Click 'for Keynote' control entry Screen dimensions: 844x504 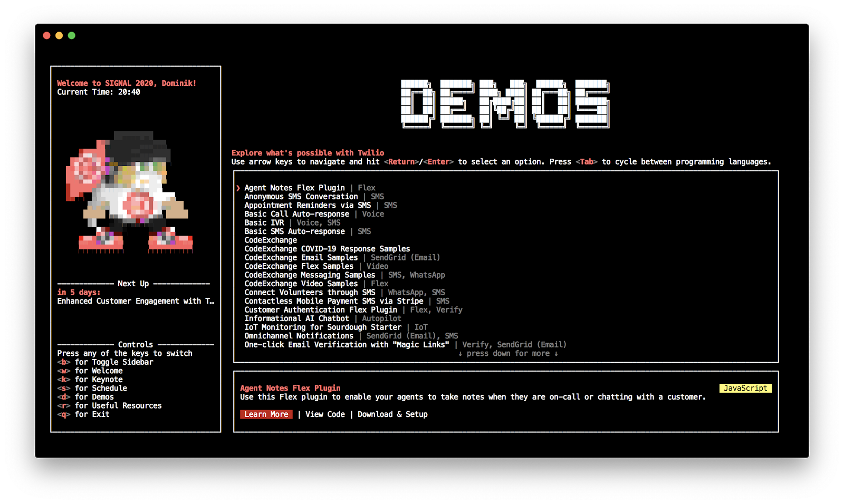[90, 380]
